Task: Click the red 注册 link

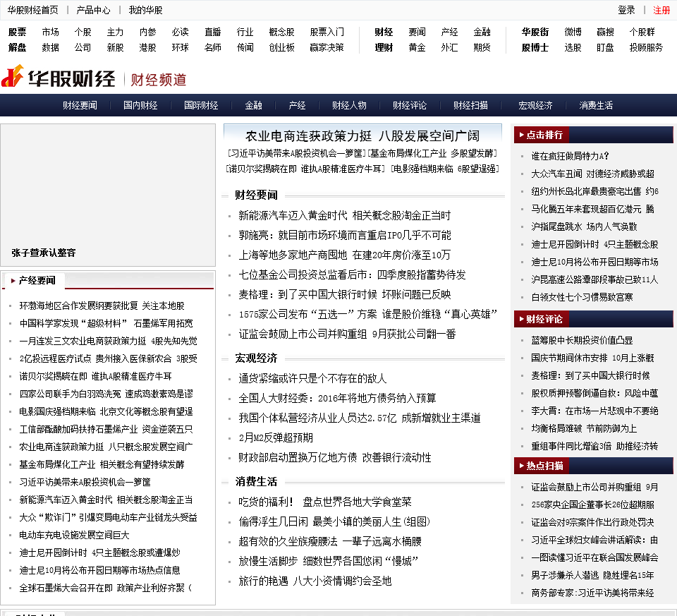Action: click(661, 10)
